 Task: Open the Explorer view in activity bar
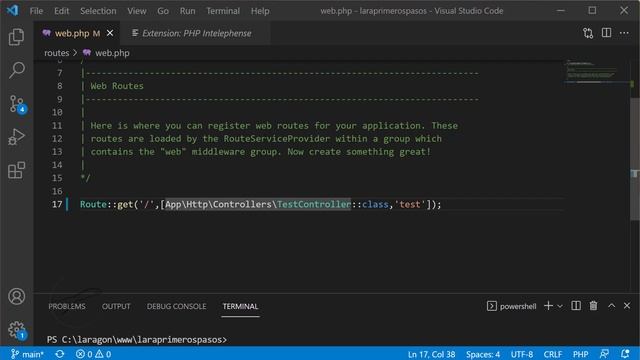coord(16,37)
